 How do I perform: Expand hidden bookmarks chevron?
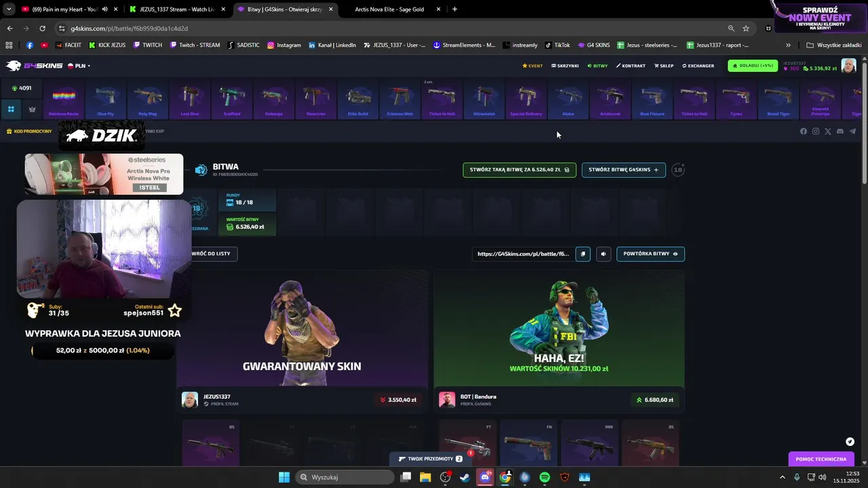788,45
